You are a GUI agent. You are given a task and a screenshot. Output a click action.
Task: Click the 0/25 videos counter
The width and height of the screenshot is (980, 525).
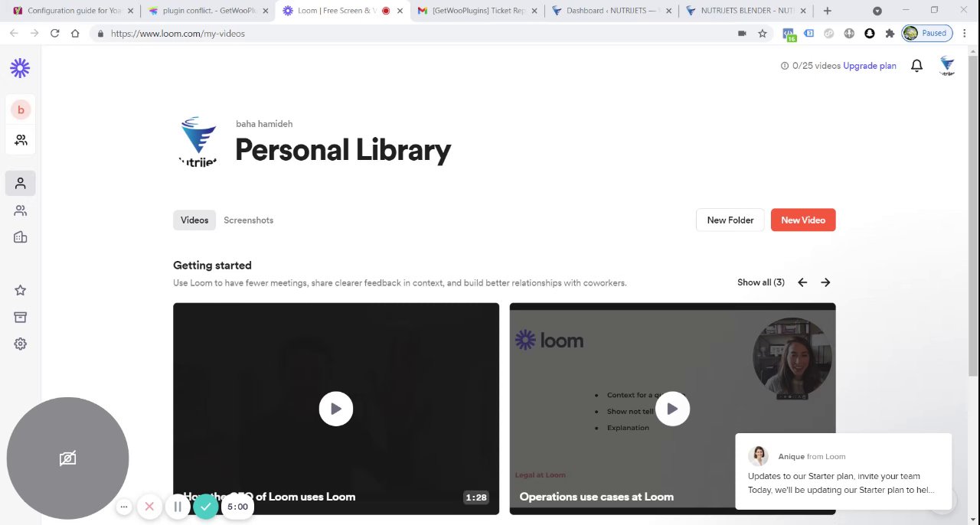pyautogui.click(x=816, y=66)
